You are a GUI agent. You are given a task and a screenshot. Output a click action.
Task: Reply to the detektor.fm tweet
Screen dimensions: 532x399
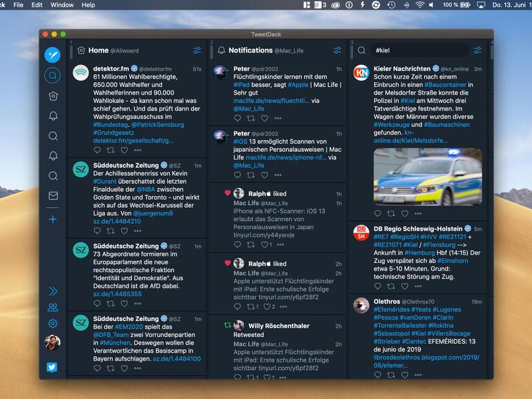[97, 150]
